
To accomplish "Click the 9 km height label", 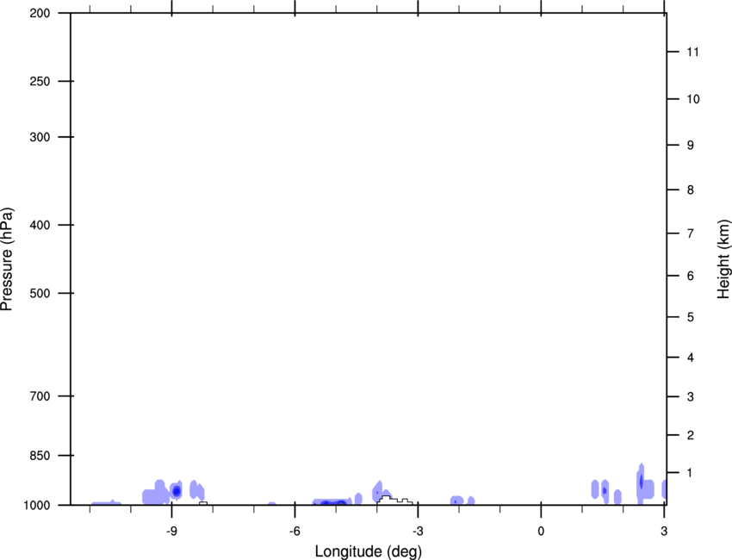I will [691, 146].
